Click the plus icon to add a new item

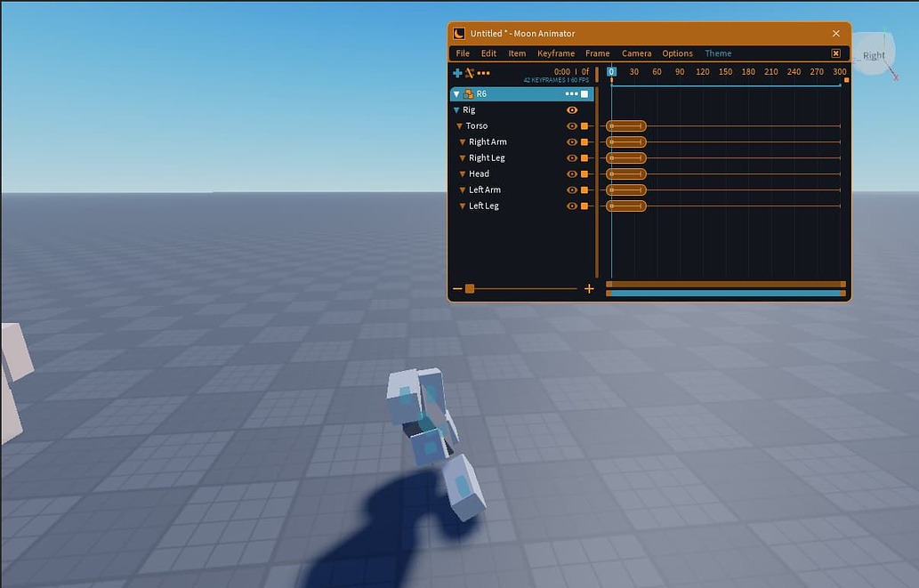pyautogui.click(x=457, y=73)
